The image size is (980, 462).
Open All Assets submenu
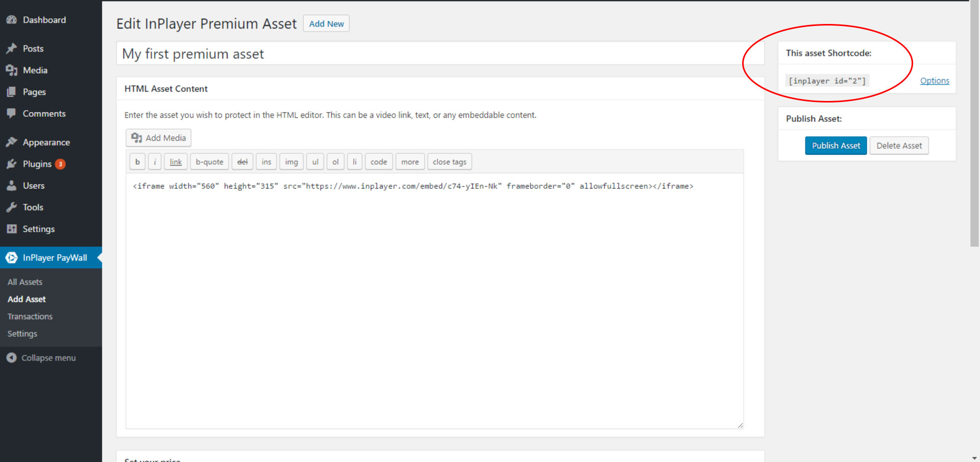pos(25,282)
